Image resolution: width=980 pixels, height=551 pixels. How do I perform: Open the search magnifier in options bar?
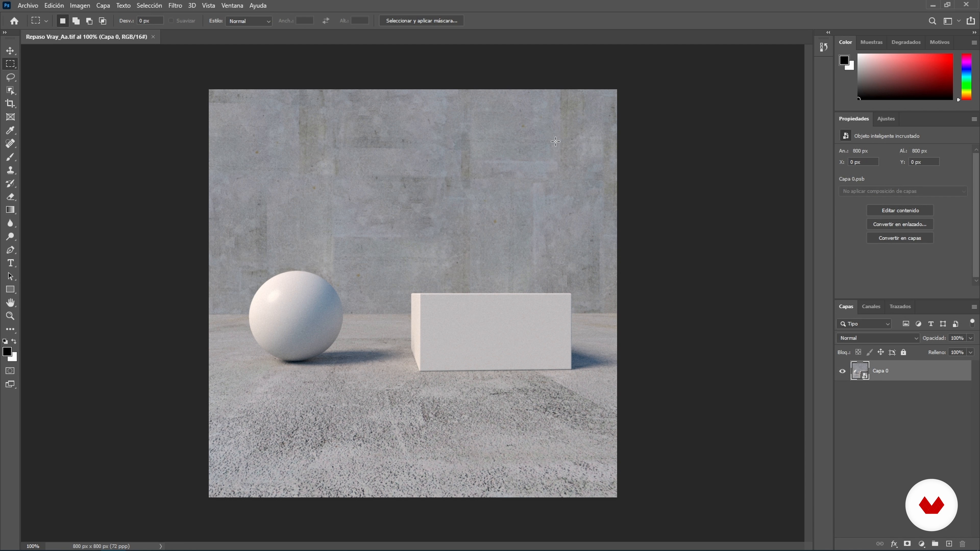[x=932, y=21]
